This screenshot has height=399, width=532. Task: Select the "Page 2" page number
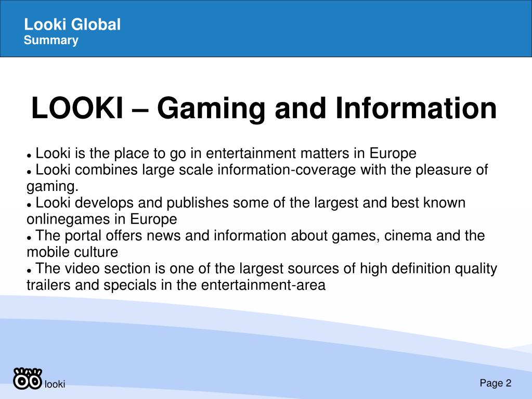[496, 383]
